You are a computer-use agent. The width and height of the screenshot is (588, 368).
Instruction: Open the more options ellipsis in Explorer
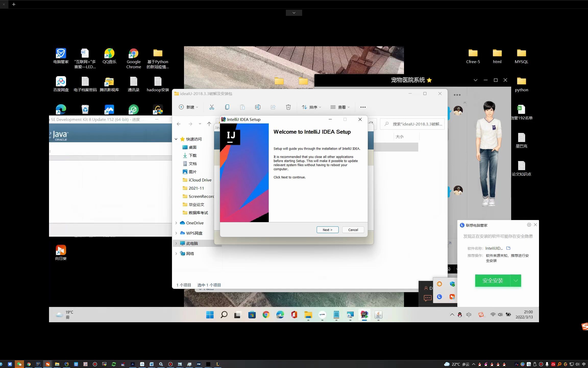[363, 107]
